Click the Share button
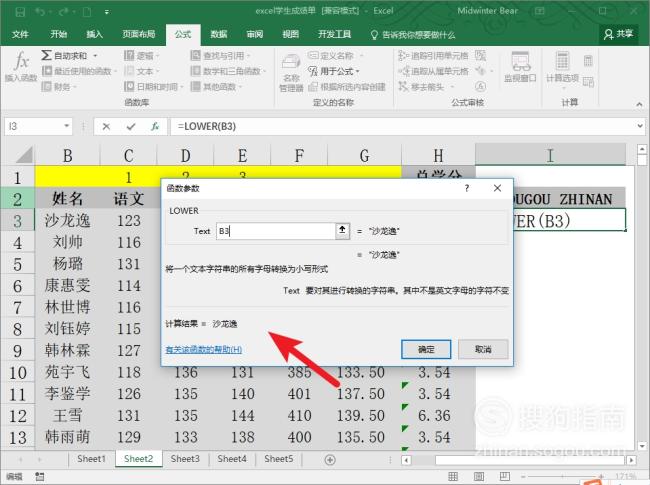Image resolution: width=650 pixels, height=485 pixels. click(x=618, y=34)
